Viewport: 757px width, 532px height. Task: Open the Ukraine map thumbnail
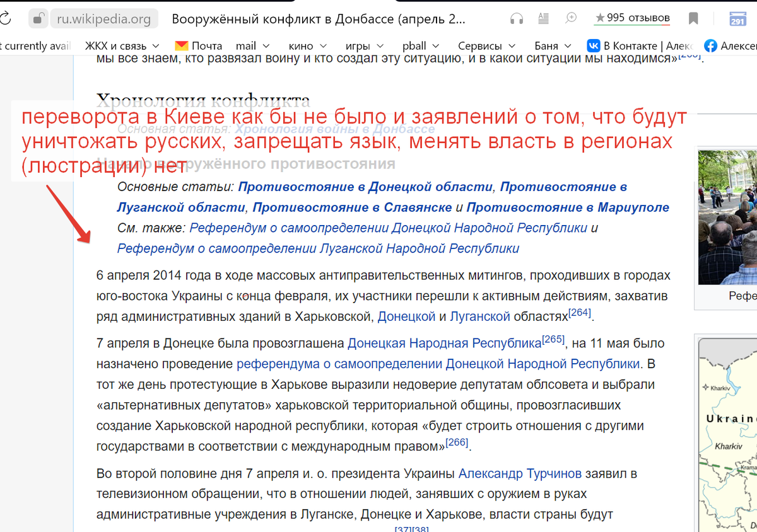727,435
